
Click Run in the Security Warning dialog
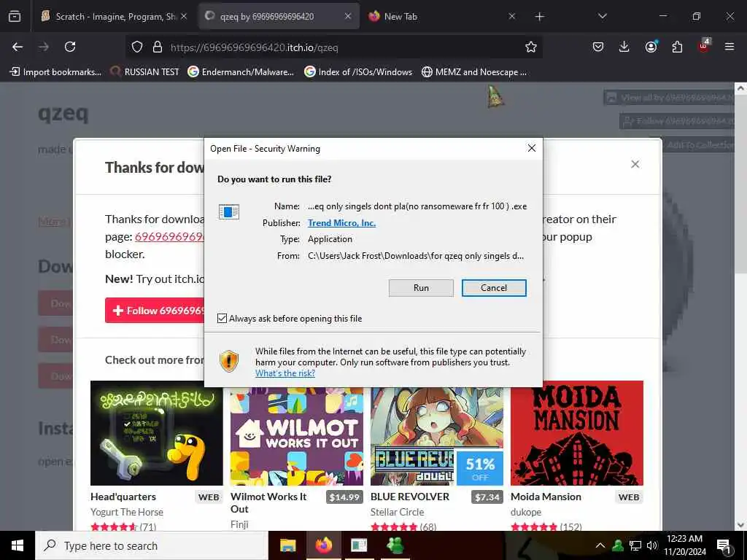[421, 287]
